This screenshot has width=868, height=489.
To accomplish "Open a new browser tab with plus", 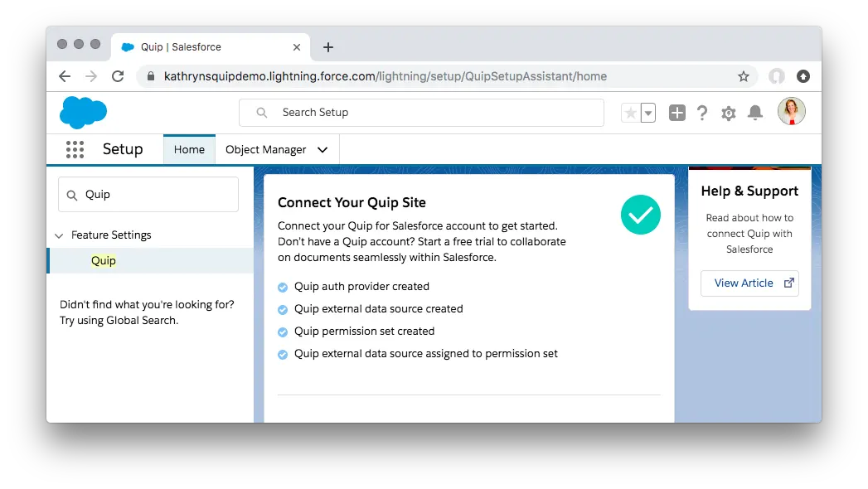I will pos(328,47).
